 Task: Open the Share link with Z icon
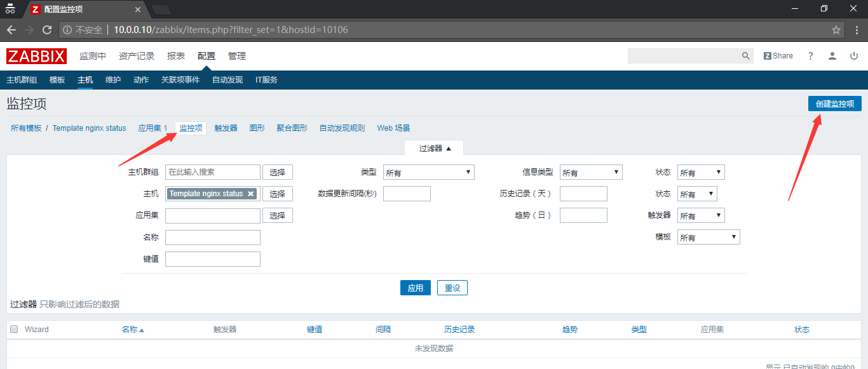click(x=778, y=56)
